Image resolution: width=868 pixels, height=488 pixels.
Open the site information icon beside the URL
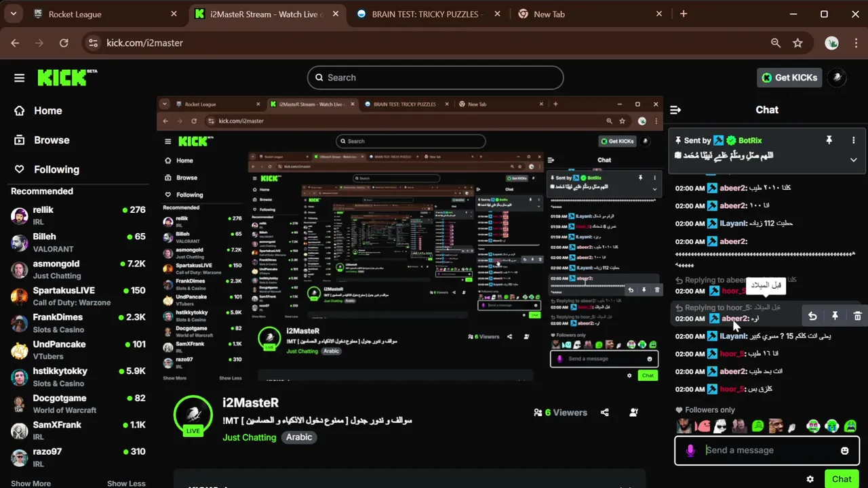[94, 43]
